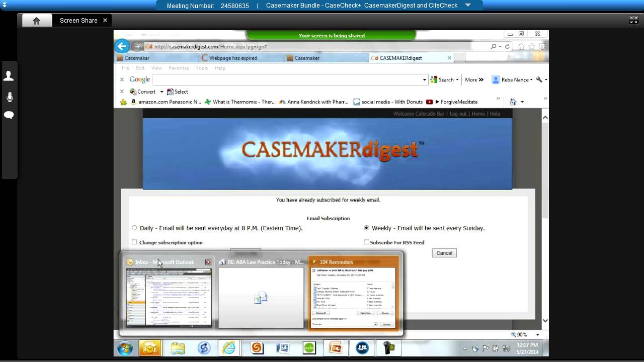This screenshot has width=644, height=362.
Task: Click the browser forward arrow
Action: [136, 46]
